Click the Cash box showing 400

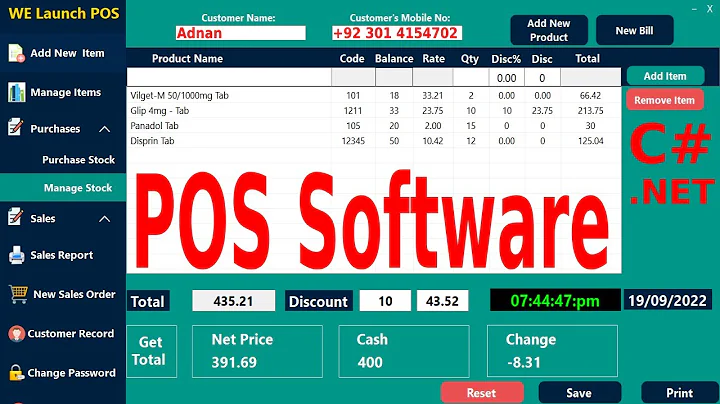coord(404,351)
